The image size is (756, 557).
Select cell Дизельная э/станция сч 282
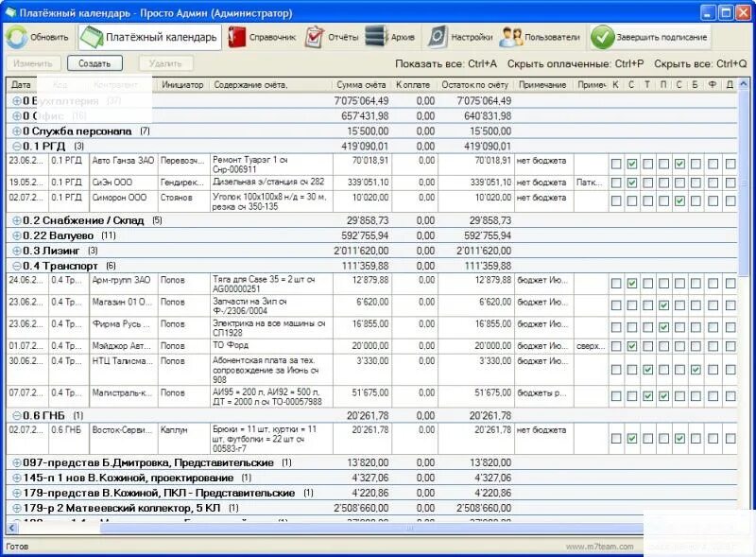click(271, 183)
